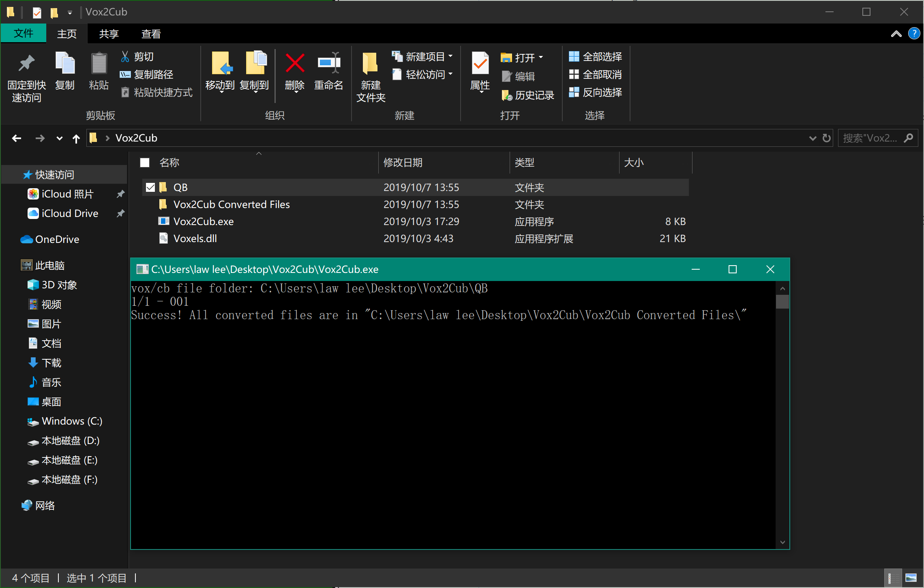Click Paste shortcut (粘贴快捷方式)

pos(157,92)
